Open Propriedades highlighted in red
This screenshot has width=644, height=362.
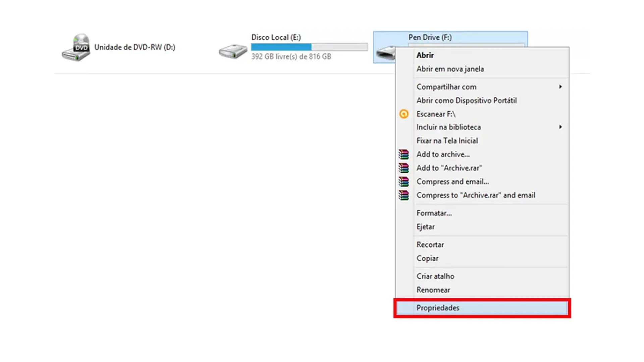pos(438,308)
